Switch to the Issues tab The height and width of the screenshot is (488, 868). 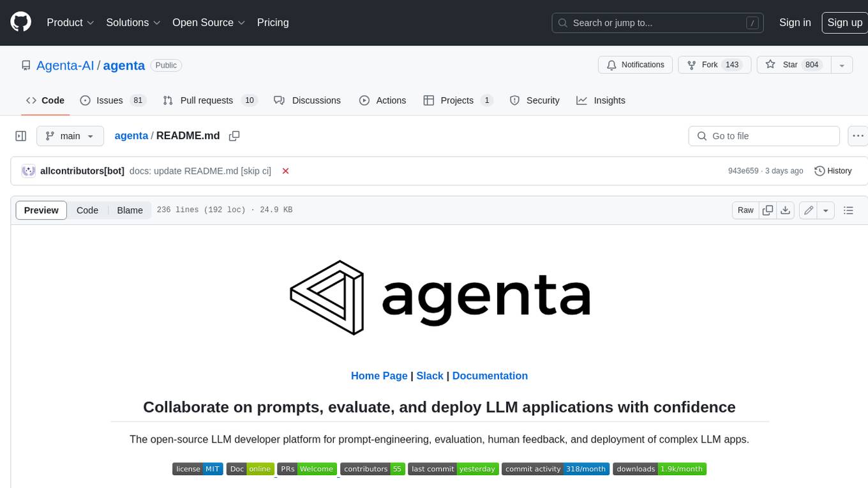(113, 100)
